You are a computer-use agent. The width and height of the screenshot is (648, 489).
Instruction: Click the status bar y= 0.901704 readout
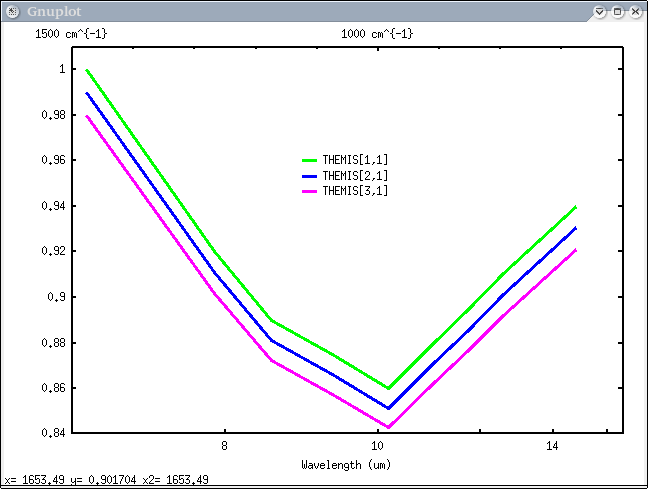point(103,480)
